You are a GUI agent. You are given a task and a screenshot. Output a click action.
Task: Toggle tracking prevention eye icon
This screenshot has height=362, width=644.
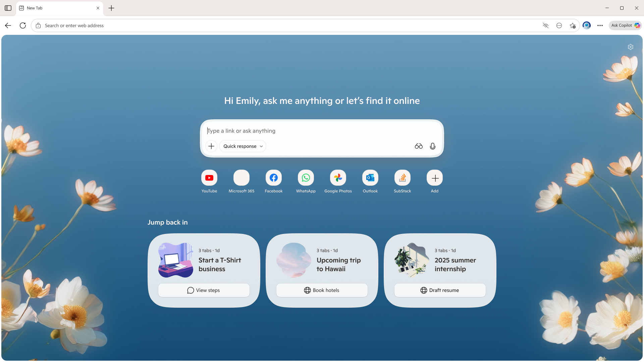point(546,25)
